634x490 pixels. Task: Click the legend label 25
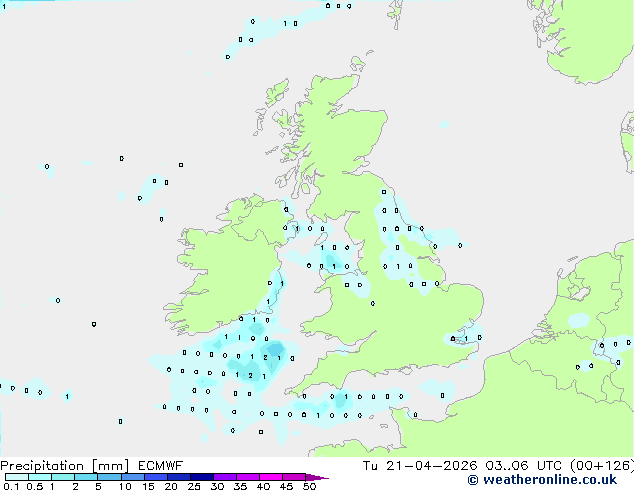coord(194,486)
